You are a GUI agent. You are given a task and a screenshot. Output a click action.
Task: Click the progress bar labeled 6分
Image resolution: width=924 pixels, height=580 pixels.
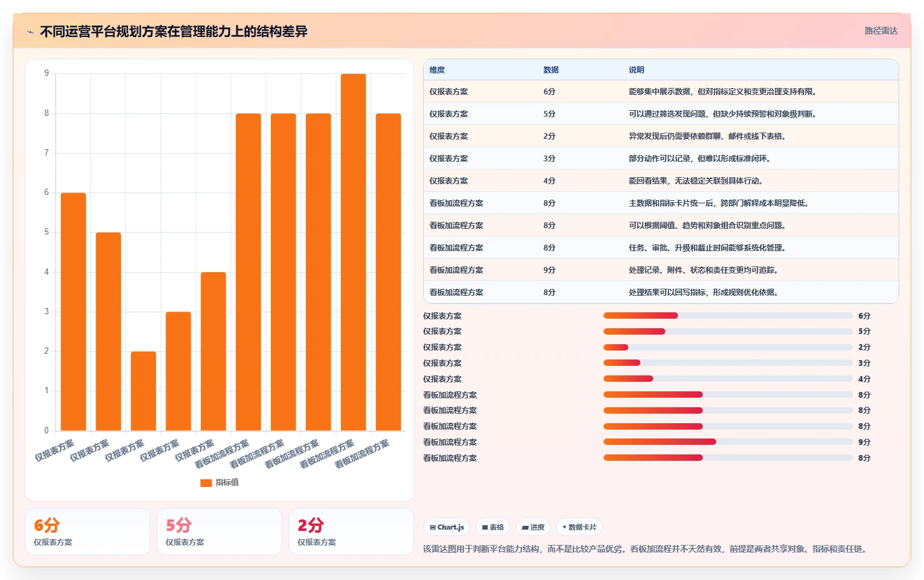(728, 315)
